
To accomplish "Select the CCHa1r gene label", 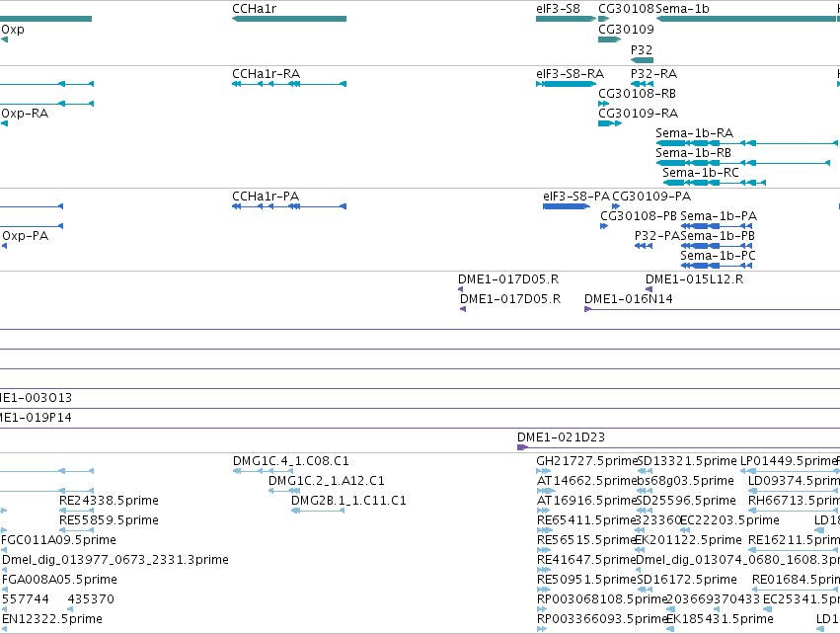I will click(x=254, y=9).
